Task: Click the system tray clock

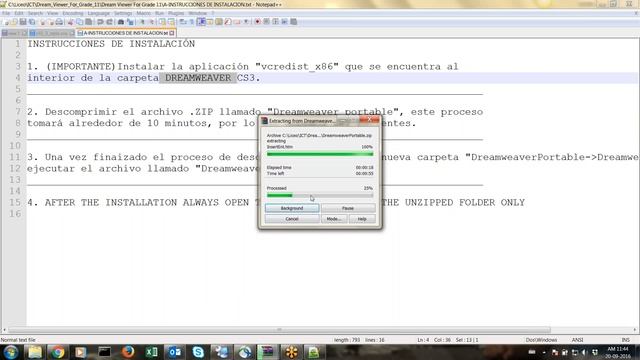Action: point(618,352)
